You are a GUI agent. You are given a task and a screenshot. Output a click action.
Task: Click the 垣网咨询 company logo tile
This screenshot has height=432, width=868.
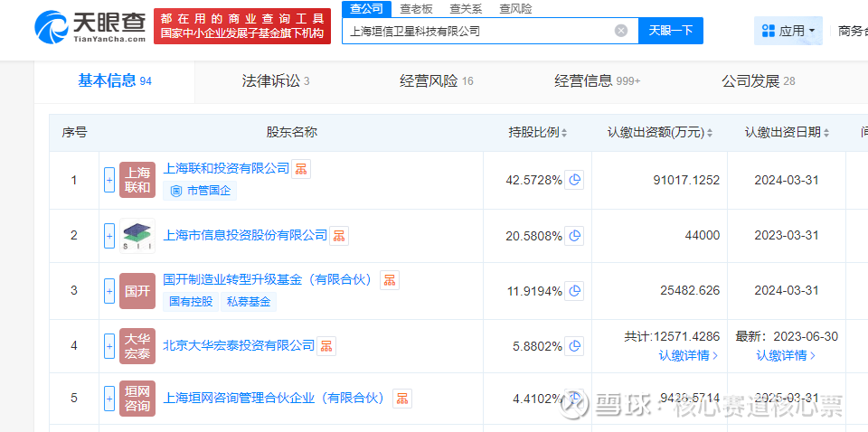pyautogui.click(x=137, y=399)
